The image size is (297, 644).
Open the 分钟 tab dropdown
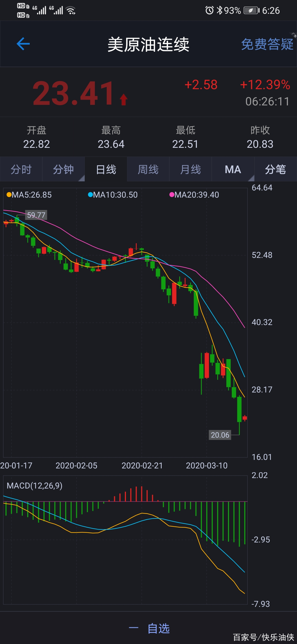pyautogui.click(x=64, y=169)
